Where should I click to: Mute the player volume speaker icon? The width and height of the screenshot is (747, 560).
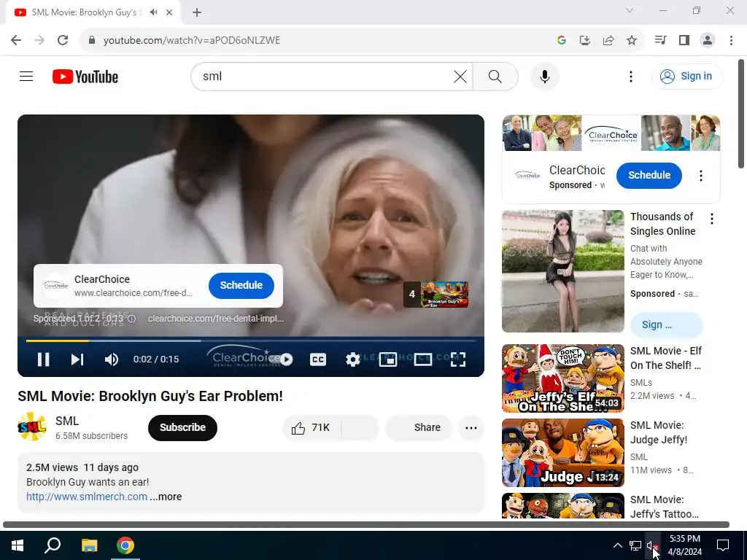click(x=112, y=359)
